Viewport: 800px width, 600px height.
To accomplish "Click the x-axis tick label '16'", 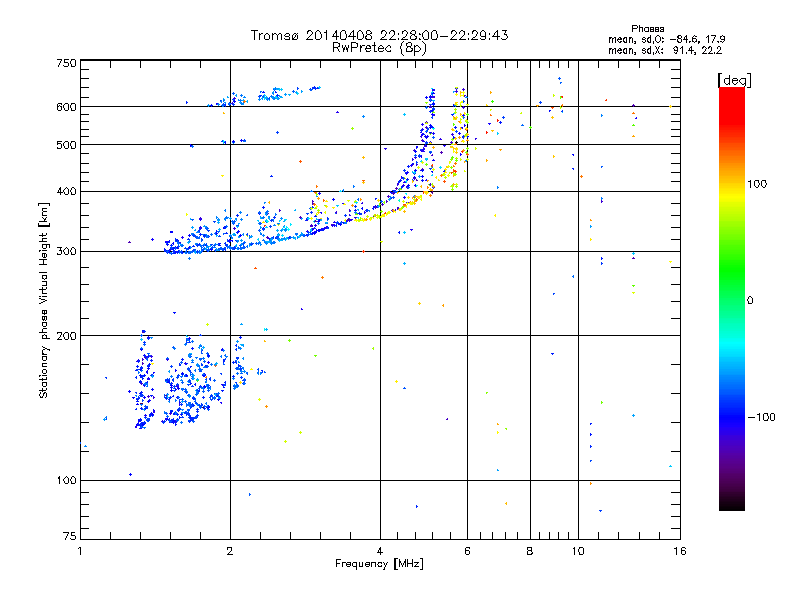I will tap(680, 551).
